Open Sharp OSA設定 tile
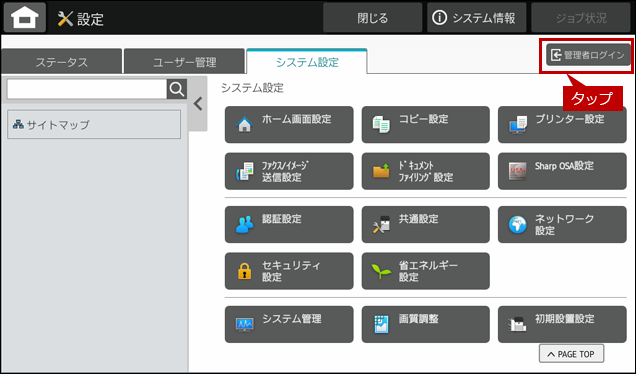Viewport: 636px width, 374px height. point(562,171)
